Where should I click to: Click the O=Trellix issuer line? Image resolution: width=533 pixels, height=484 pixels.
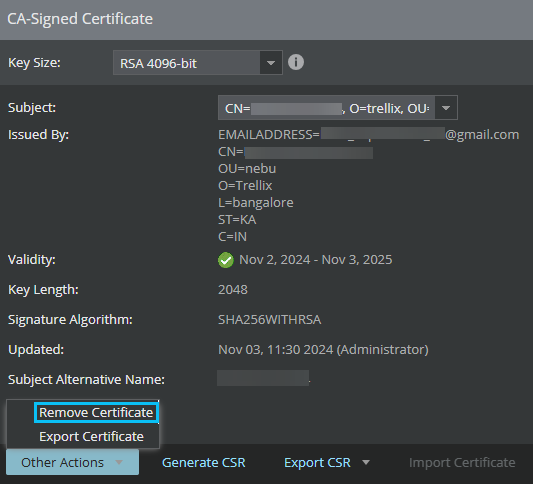[x=245, y=186]
